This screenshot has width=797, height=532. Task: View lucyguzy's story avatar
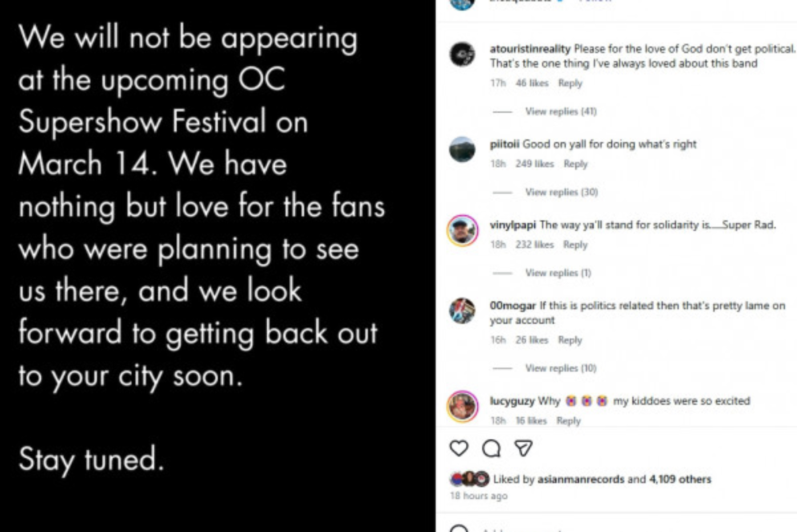[462, 406]
